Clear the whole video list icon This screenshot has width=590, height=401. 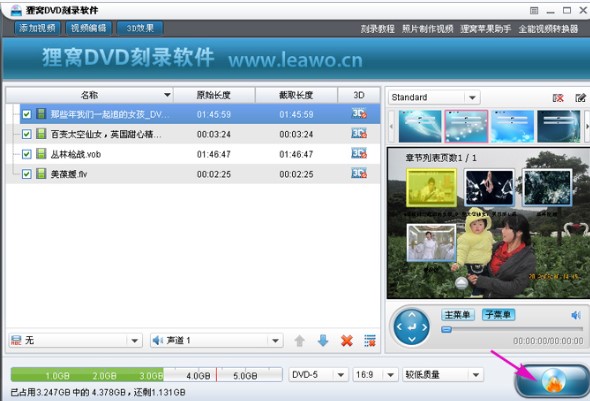coord(370,340)
